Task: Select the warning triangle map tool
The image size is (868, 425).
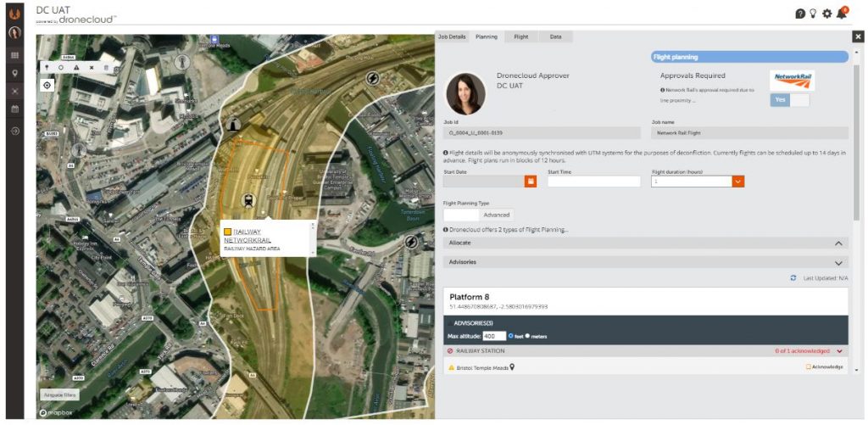Action: pyautogui.click(x=76, y=67)
